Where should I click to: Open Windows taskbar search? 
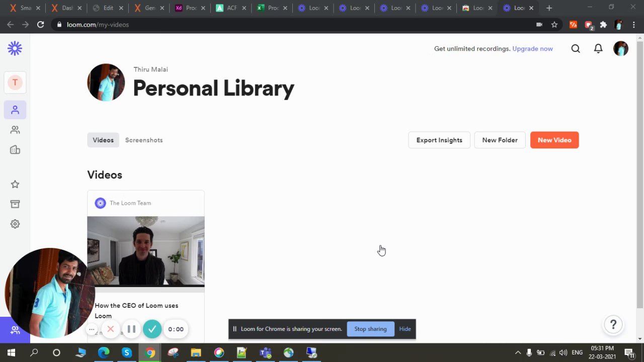(x=34, y=352)
